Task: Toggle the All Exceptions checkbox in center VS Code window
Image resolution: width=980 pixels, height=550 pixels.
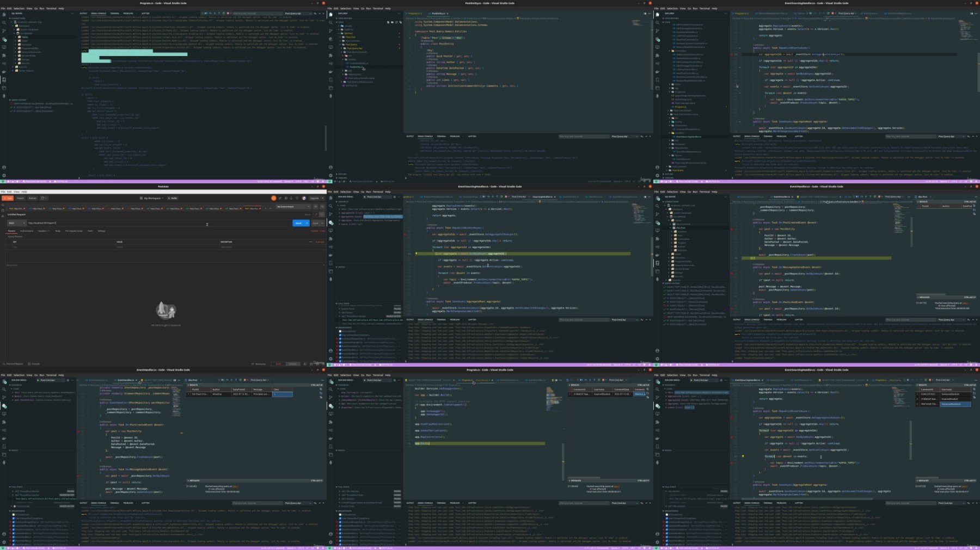Action: click(x=340, y=331)
